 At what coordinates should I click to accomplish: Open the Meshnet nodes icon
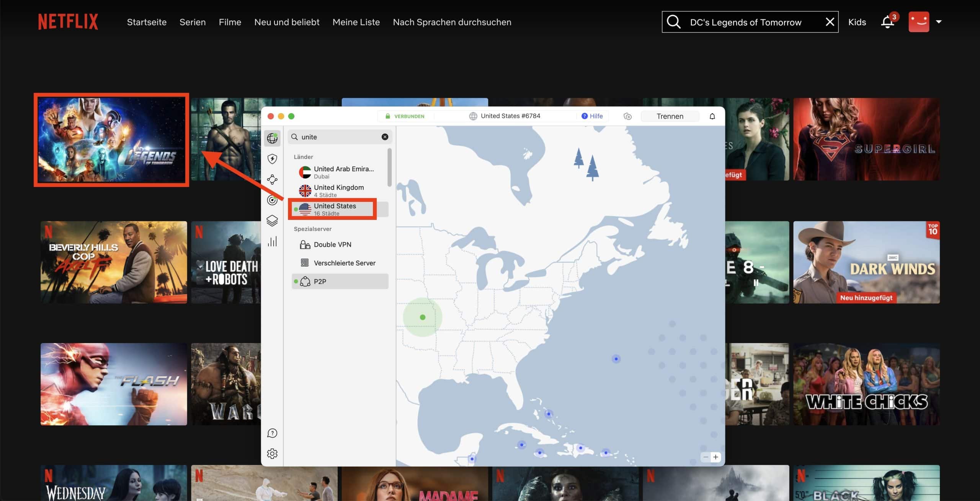pyautogui.click(x=272, y=179)
